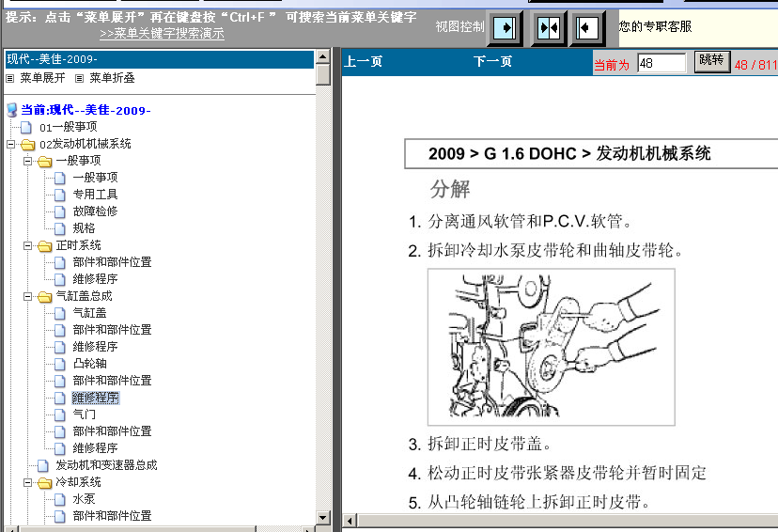Open the 发动机和变速器总成 tree item
Viewport: 778px width, 532px height.
107,465
